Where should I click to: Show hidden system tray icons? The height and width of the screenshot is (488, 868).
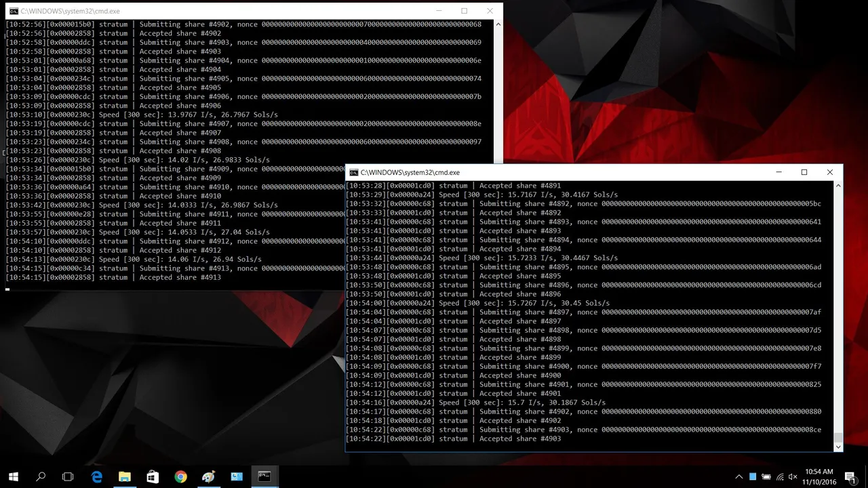pos(738,476)
